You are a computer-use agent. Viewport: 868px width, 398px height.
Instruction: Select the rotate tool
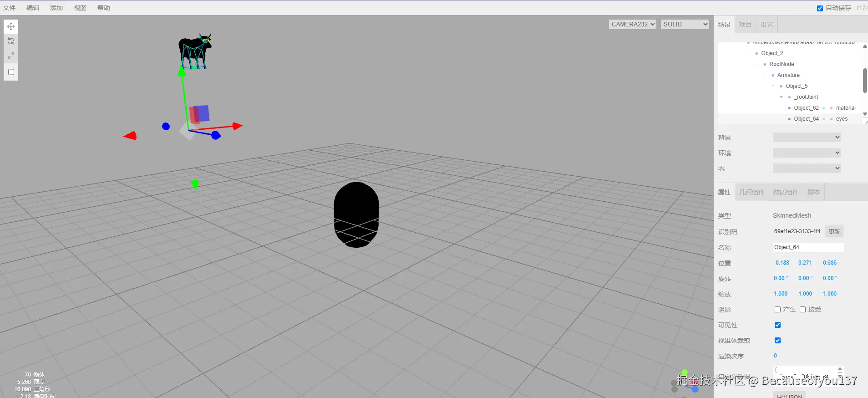11,41
